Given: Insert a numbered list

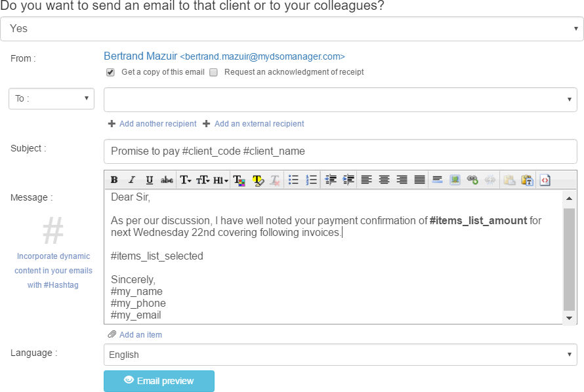Looking at the screenshot, I should 312,180.
